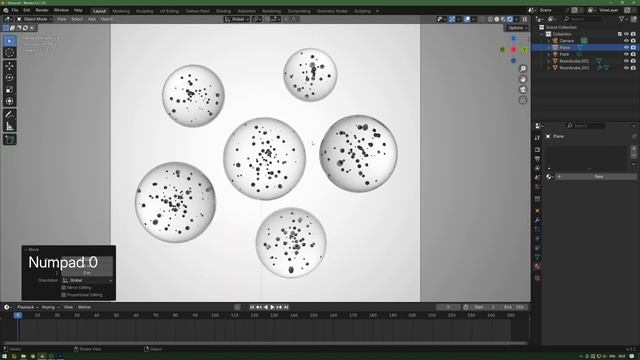Hide Roundcube.001 via eye icon
The width and height of the screenshot is (640, 360).
(x=626, y=68)
